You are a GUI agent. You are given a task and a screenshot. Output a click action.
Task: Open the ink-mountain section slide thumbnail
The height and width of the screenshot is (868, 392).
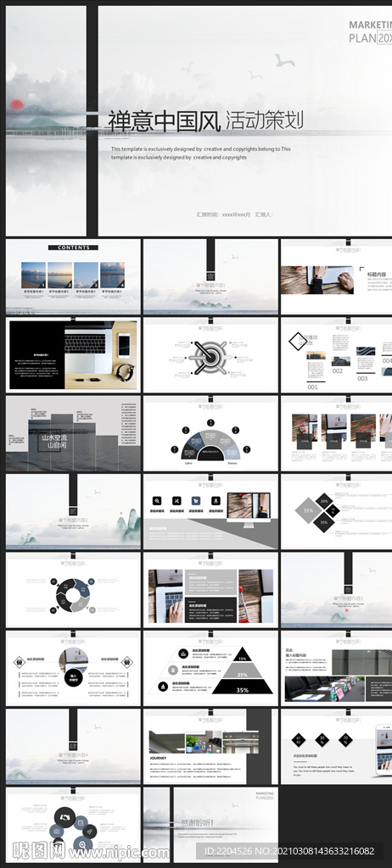point(73,511)
